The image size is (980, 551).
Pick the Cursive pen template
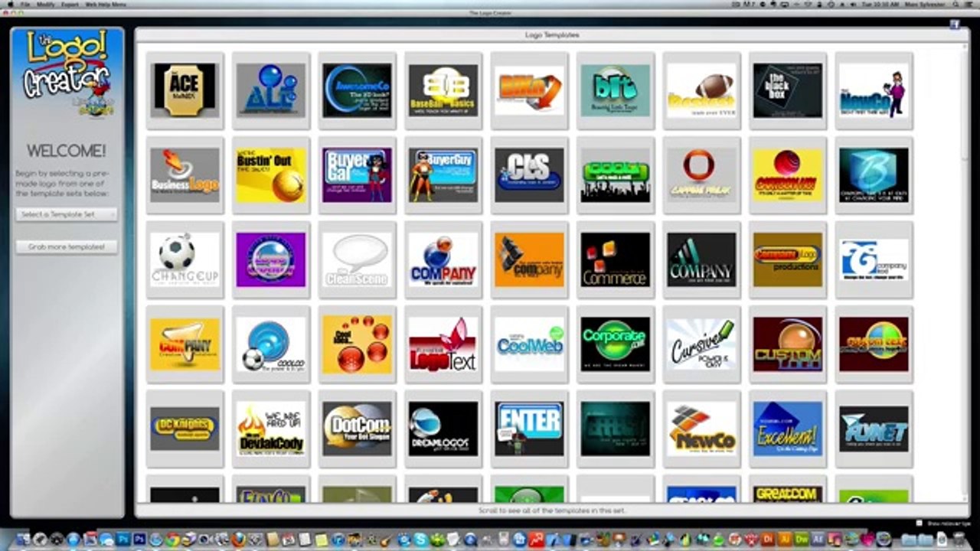click(701, 344)
